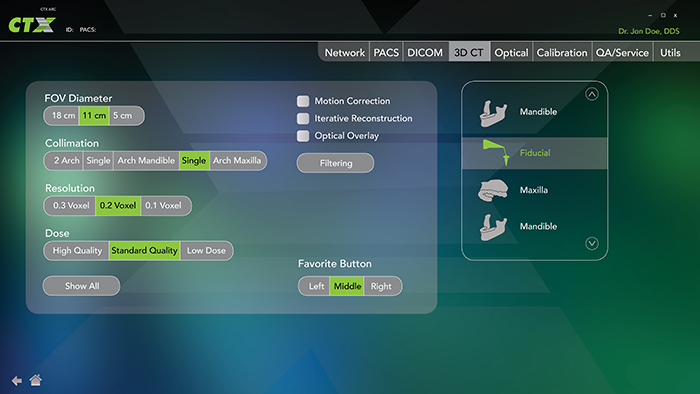Viewport: 700px width, 394px height.
Task: Select High Quality dose
Action: pos(76,251)
